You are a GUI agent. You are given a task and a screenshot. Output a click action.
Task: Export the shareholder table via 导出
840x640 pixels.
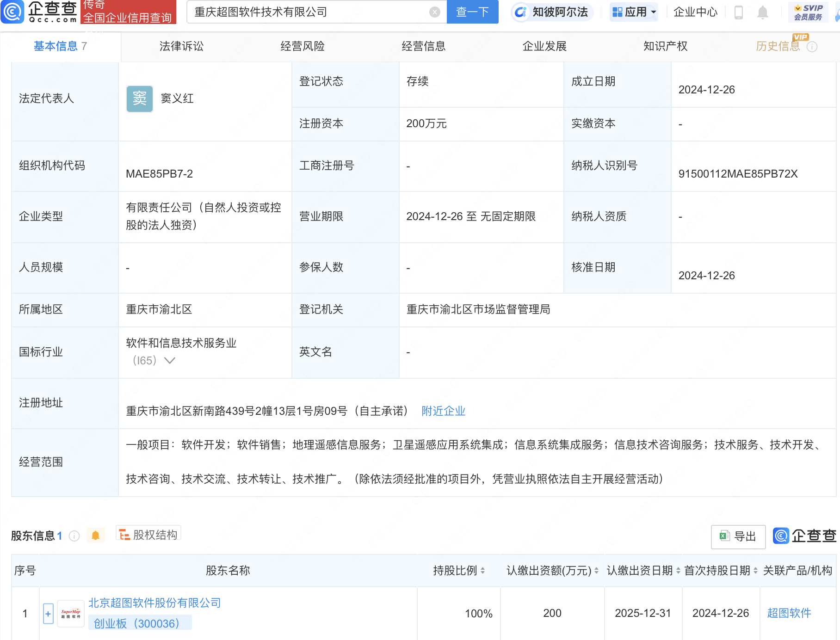(x=738, y=536)
